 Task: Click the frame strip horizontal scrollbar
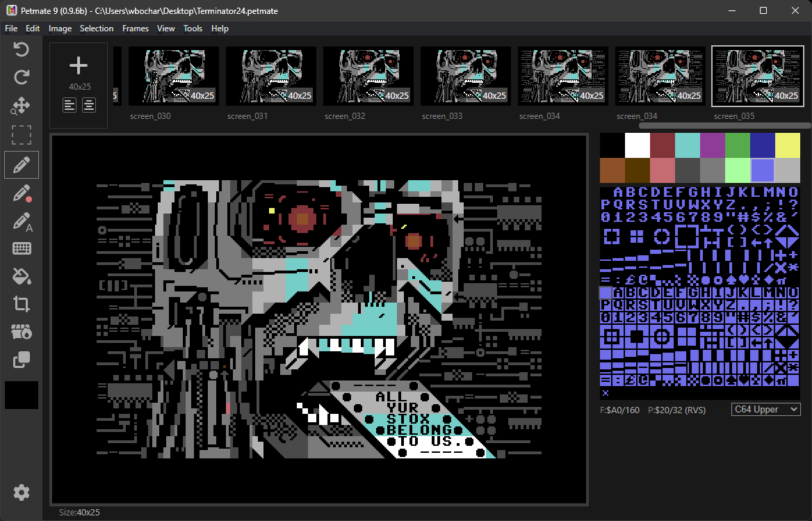pos(724,125)
